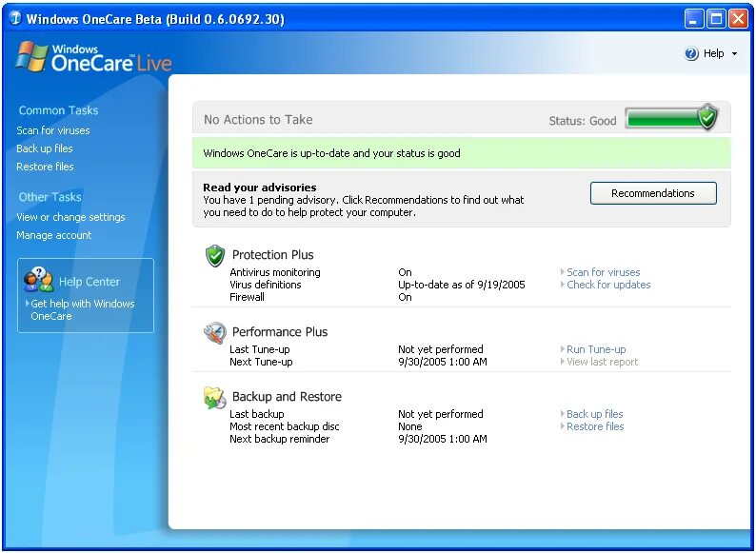Click Back up files link under Backup and Restore
756x553 pixels.
tap(594, 414)
